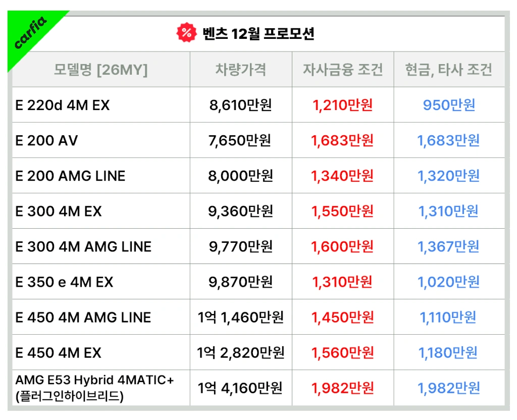Click the '현금, 타사 조건' column header
Image resolution: width=517 pixels, height=420 pixels.
pyautogui.click(x=449, y=70)
